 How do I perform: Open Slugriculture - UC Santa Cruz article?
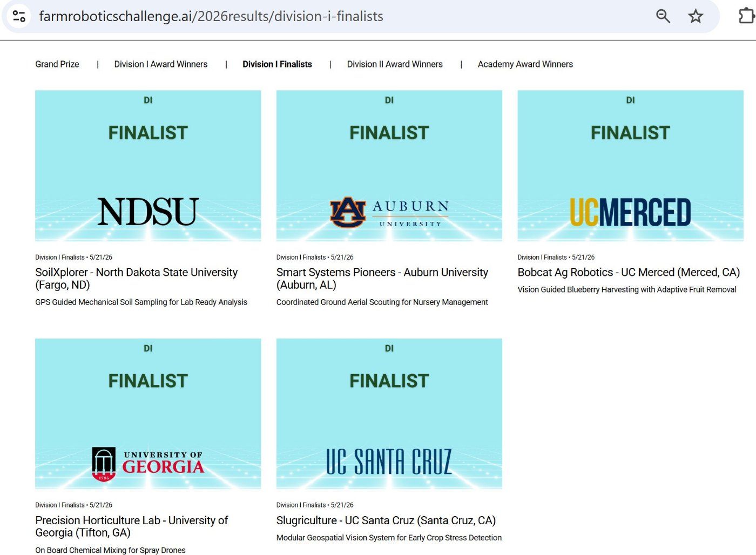[x=386, y=520]
